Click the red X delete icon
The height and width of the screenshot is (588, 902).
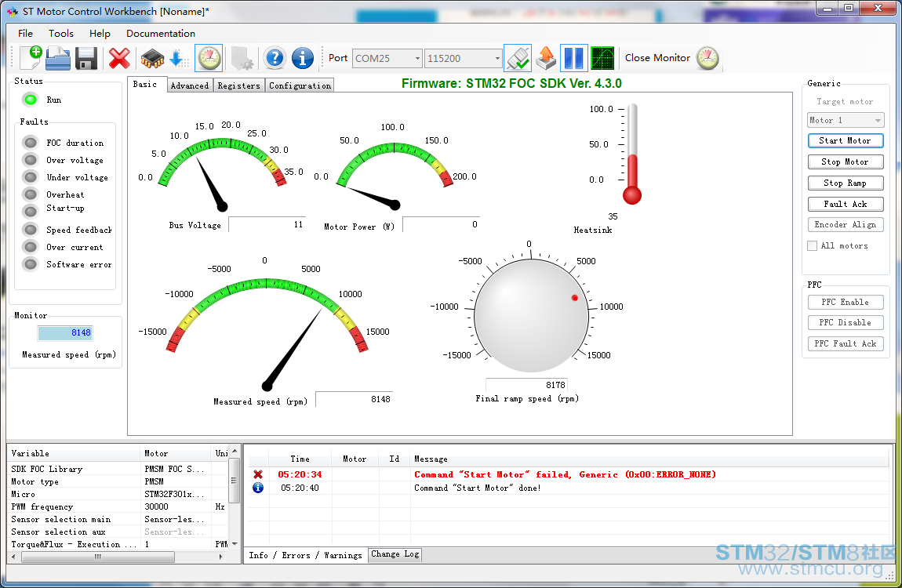pos(119,58)
